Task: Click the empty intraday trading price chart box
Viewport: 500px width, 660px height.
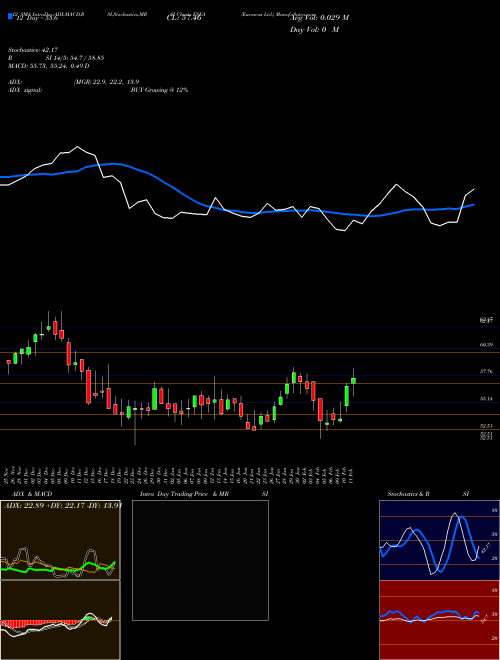Action: [200, 560]
